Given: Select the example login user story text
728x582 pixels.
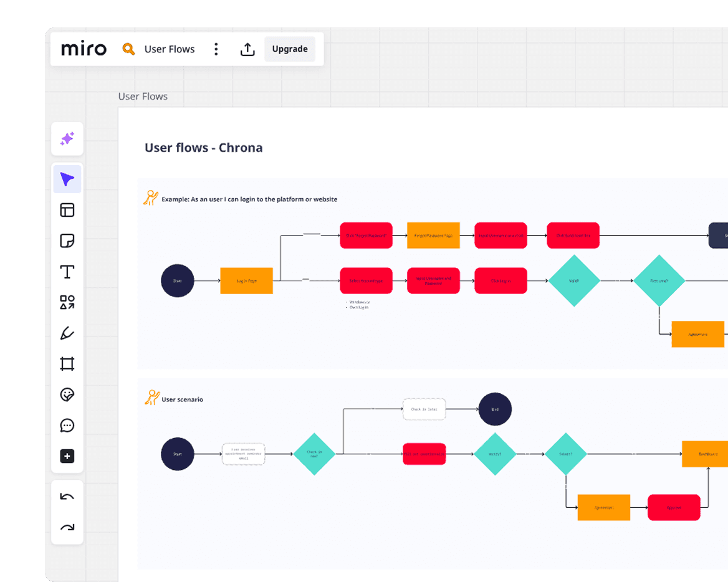Looking at the screenshot, I should pyautogui.click(x=249, y=199).
